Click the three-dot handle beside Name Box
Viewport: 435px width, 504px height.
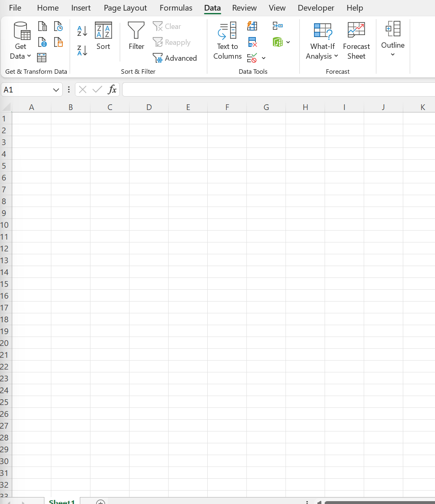[x=68, y=90]
